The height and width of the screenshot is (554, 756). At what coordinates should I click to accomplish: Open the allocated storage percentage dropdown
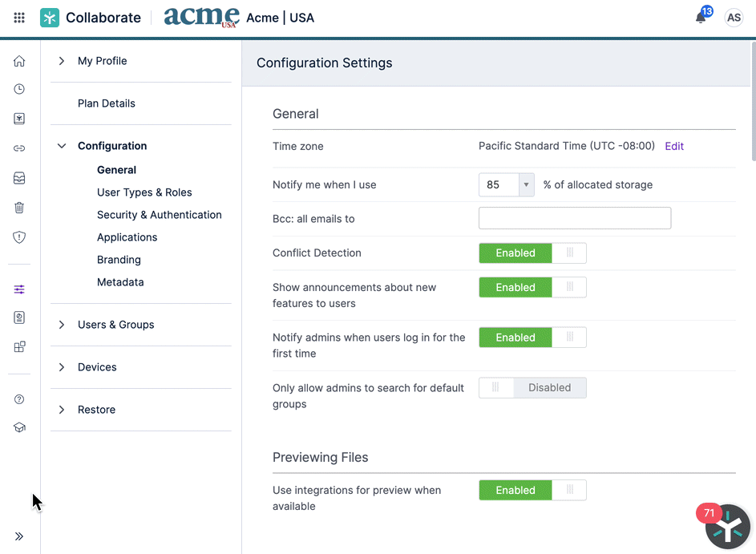pos(525,184)
